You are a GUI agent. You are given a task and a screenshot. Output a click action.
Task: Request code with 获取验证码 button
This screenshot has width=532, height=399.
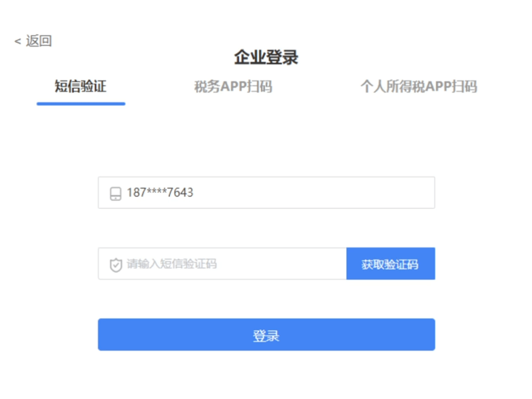(391, 264)
